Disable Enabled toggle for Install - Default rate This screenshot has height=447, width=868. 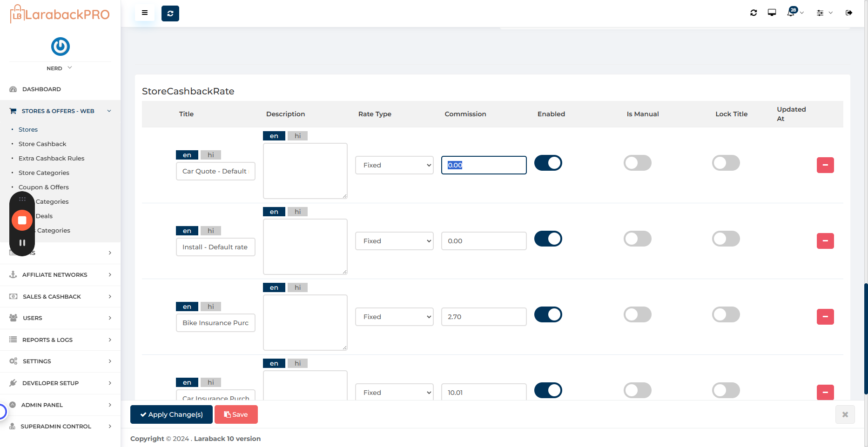click(548, 239)
